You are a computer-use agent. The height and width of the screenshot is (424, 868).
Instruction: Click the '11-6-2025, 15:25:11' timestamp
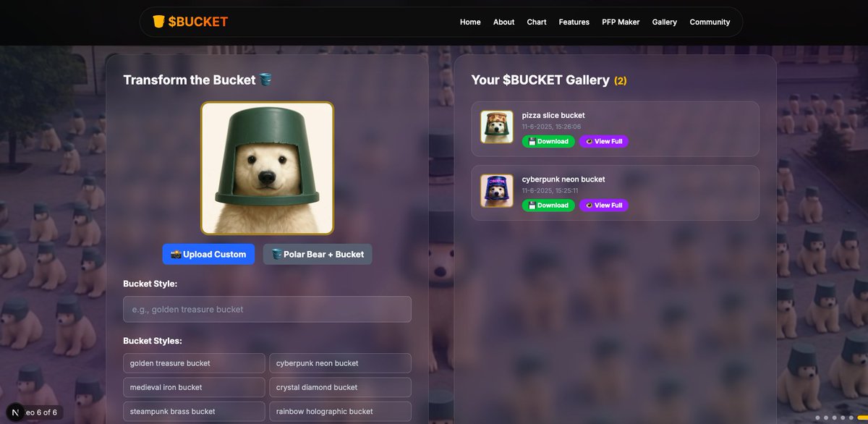(551, 190)
